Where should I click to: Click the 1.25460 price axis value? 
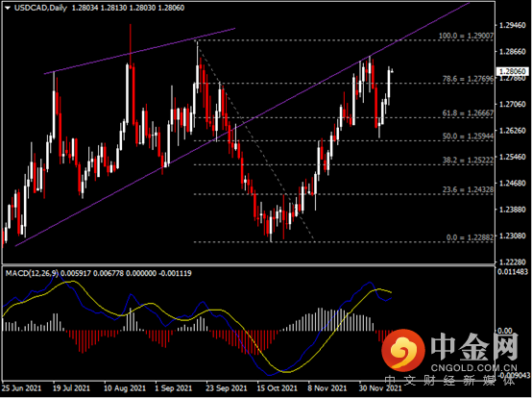click(x=512, y=157)
